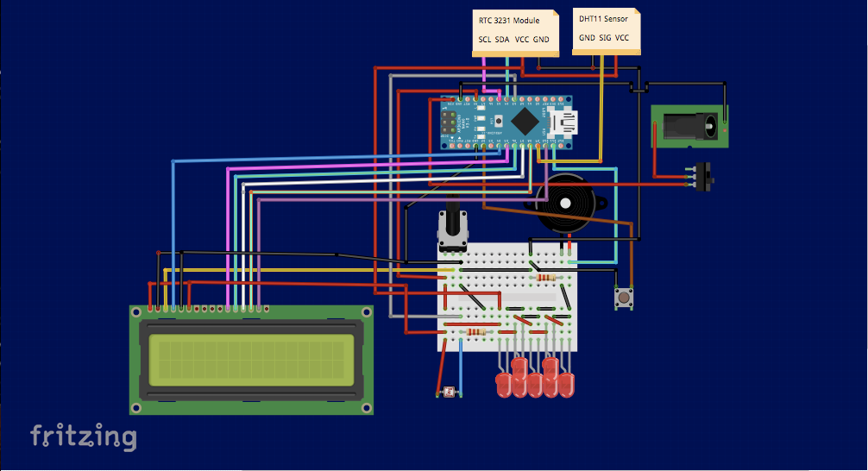The image size is (868, 471).
Task: Click the Arduino reset button
Action: [498, 121]
